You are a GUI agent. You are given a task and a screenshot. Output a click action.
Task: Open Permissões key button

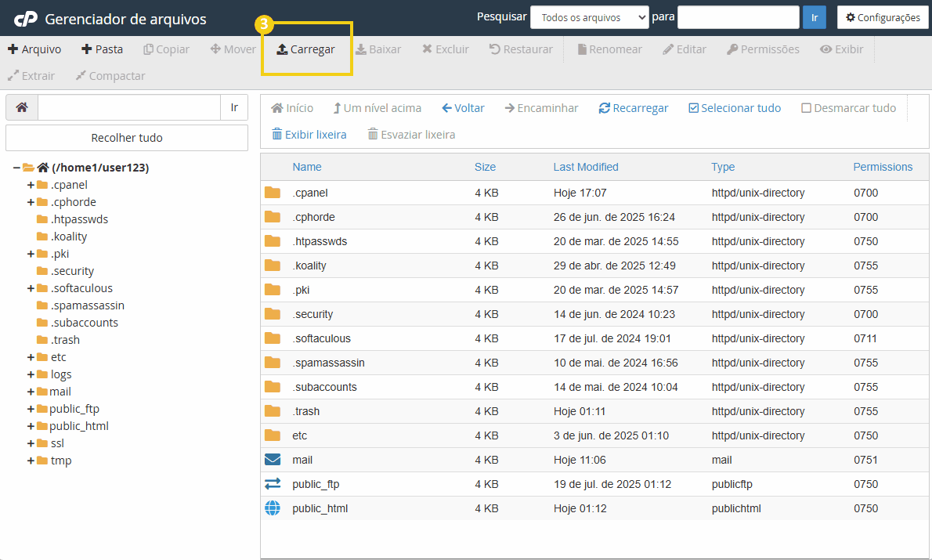(763, 49)
